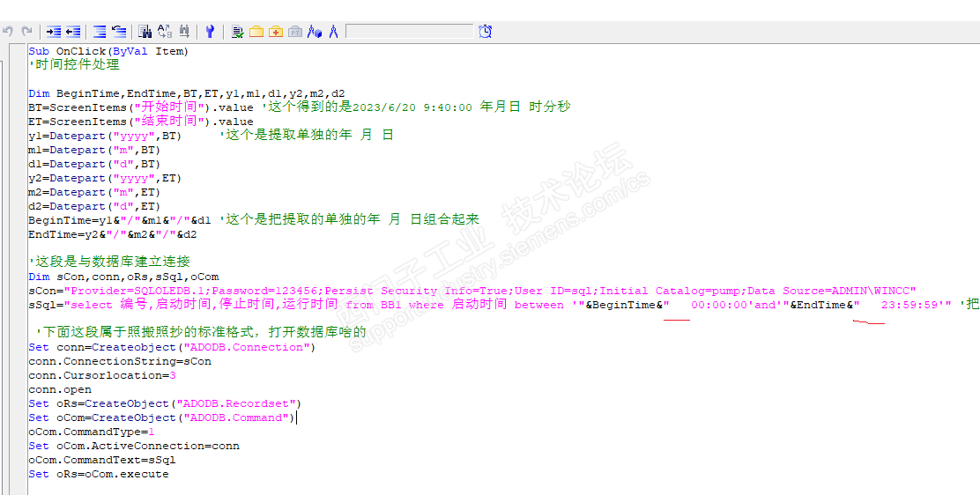Click the "Dim sCon,conn,oRs,sSql,oCom" line
The width and height of the screenshot is (980, 495).
point(123,277)
